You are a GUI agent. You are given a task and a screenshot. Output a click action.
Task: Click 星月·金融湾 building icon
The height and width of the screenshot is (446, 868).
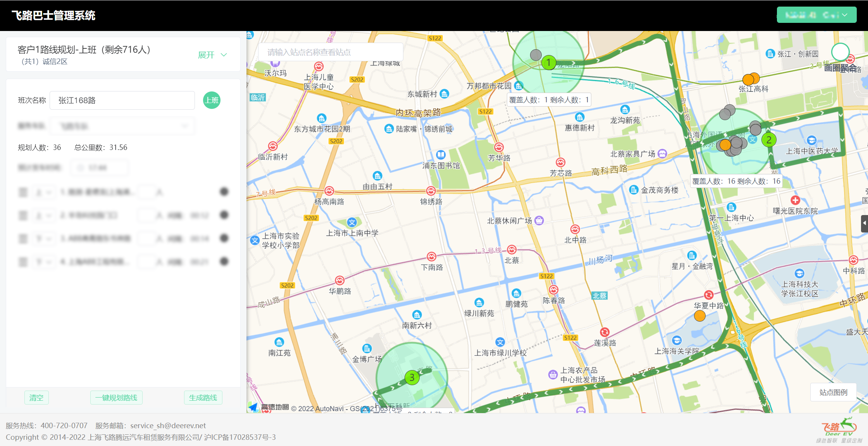point(692,255)
